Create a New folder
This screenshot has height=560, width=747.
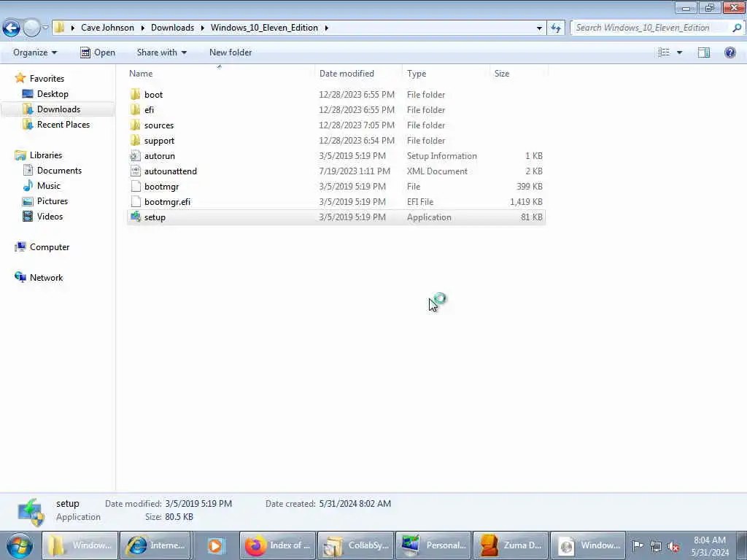click(231, 52)
